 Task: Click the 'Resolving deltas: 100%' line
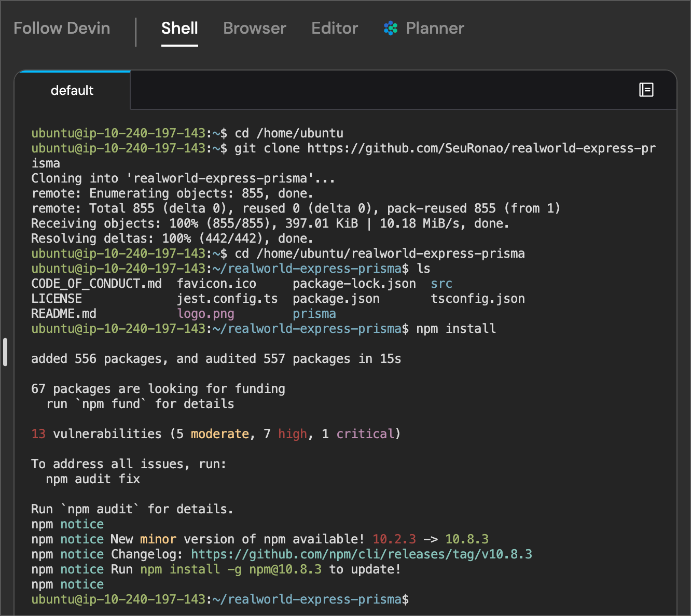pos(172,239)
